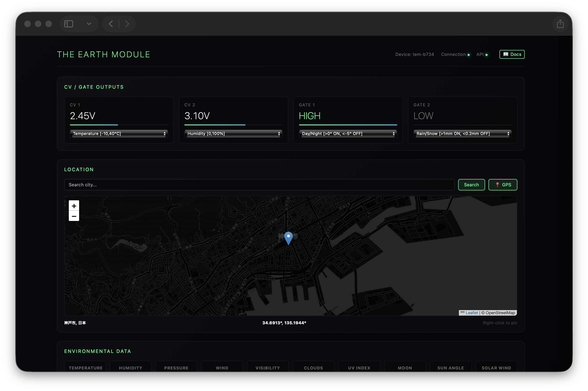This screenshot has width=588, height=391.
Task: Focus the Search city input field
Action: pos(259,185)
